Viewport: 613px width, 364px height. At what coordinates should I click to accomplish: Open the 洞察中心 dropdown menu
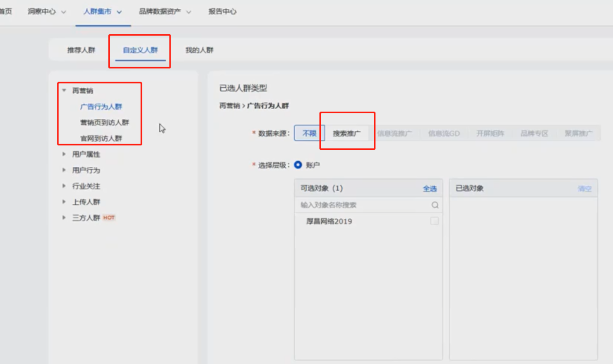(x=46, y=12)
